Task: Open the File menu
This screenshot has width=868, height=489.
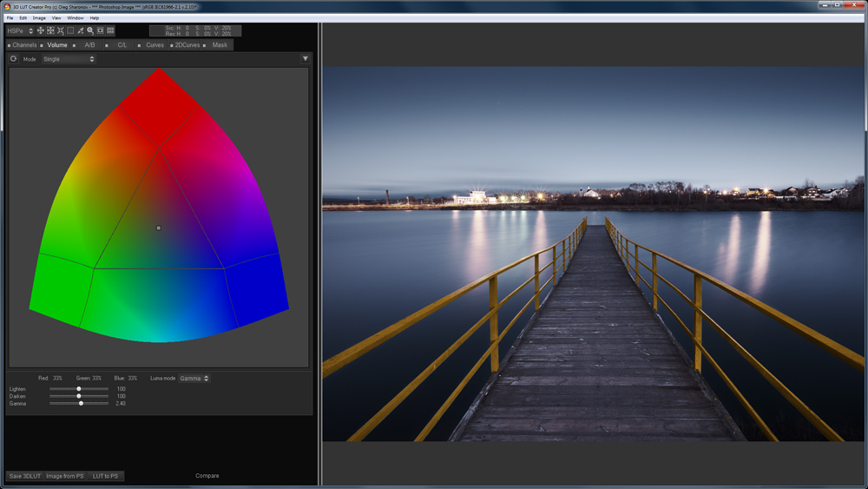Action: point(10,17)
